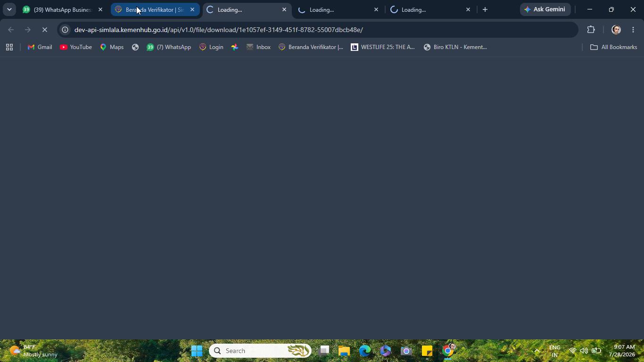Viewport: 644px width, 362px height.
Task: Open the Biro KTLN bookmark
Action: pyautogui.click(x=455, y=47)
